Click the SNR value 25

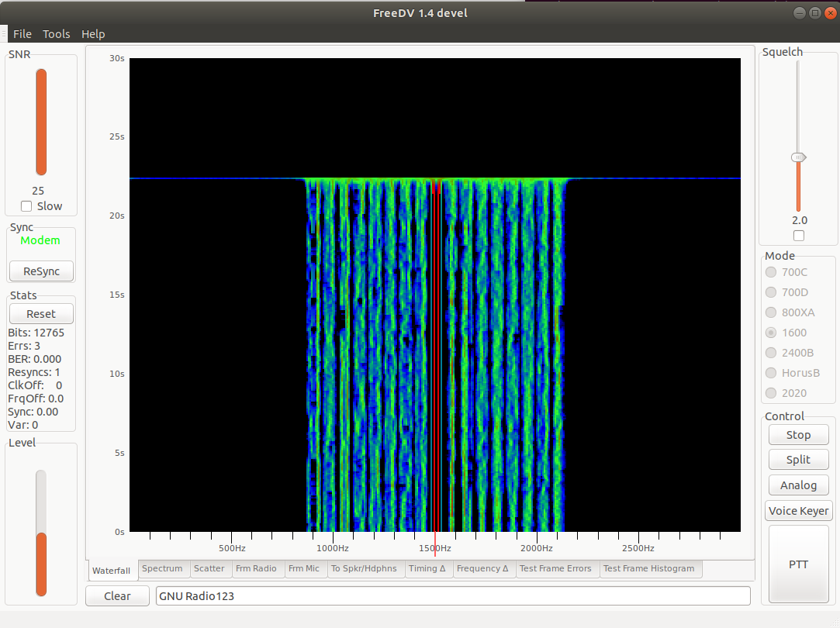tap(38, 191)
